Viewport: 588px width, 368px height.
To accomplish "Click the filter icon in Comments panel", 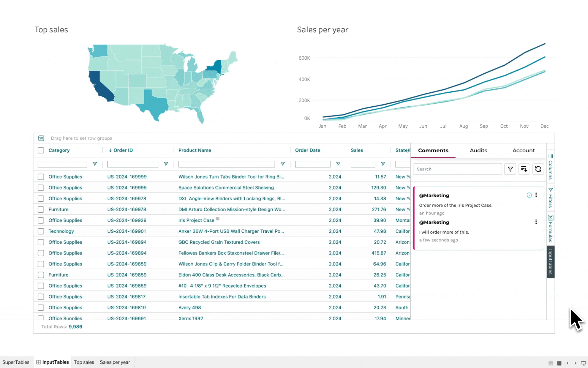I will (x=510, y=169).
